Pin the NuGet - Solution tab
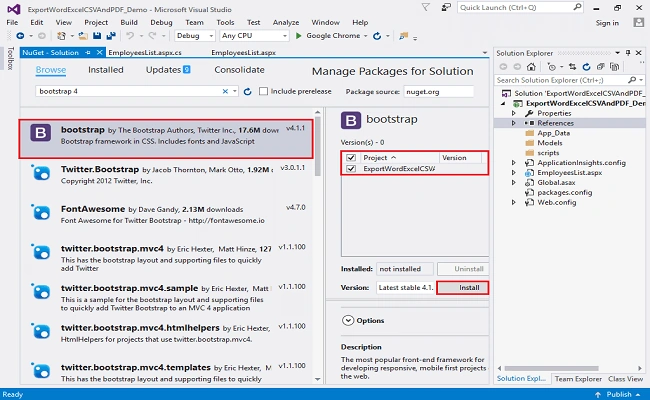The image size is (650, 400). 87,52
